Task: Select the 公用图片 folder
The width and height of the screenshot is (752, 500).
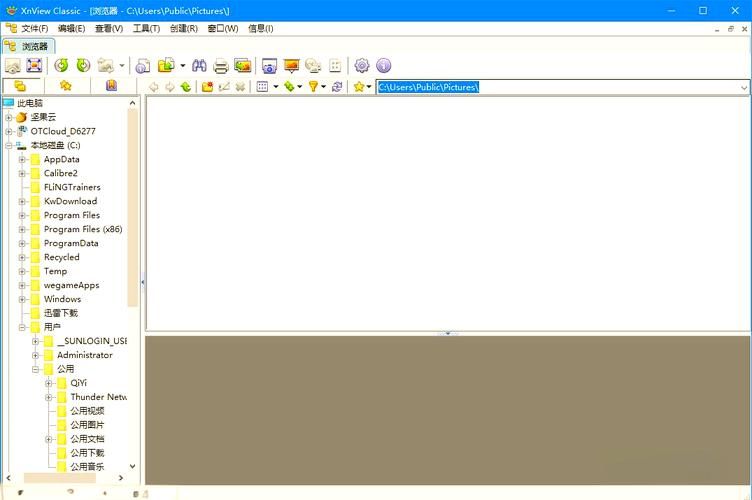Action: click(87, 425)
